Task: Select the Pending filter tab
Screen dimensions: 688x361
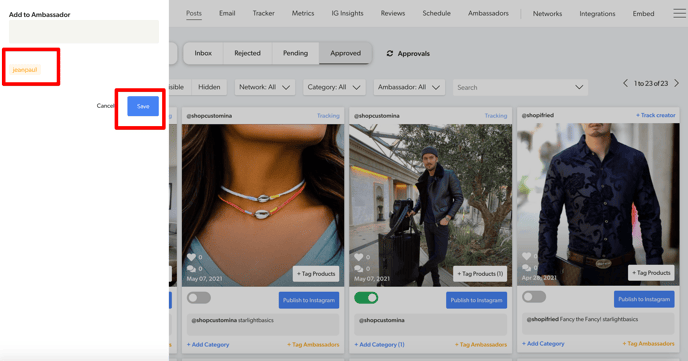Action: (x=295, y=53)
